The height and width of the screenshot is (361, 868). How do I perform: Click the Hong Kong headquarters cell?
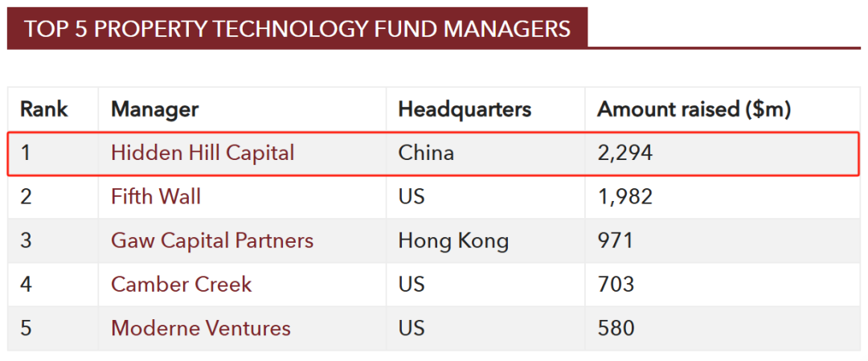[453, 240]
